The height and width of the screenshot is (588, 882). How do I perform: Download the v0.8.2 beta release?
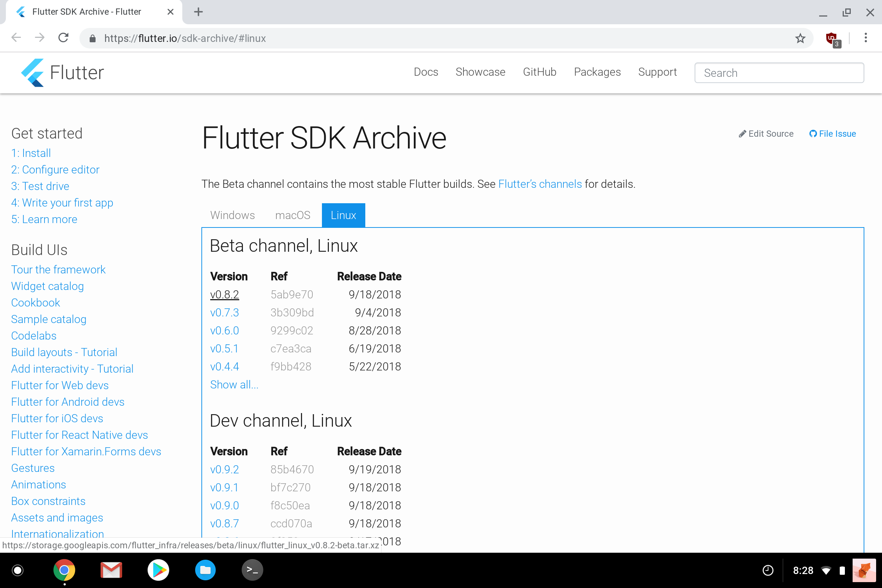click(x=225, y=294)
